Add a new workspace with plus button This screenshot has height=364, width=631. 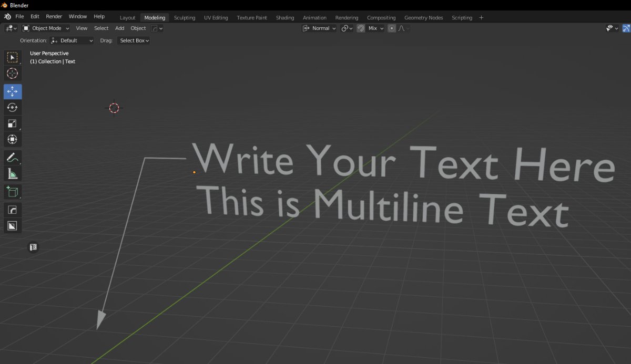click(x=481, y=17)
